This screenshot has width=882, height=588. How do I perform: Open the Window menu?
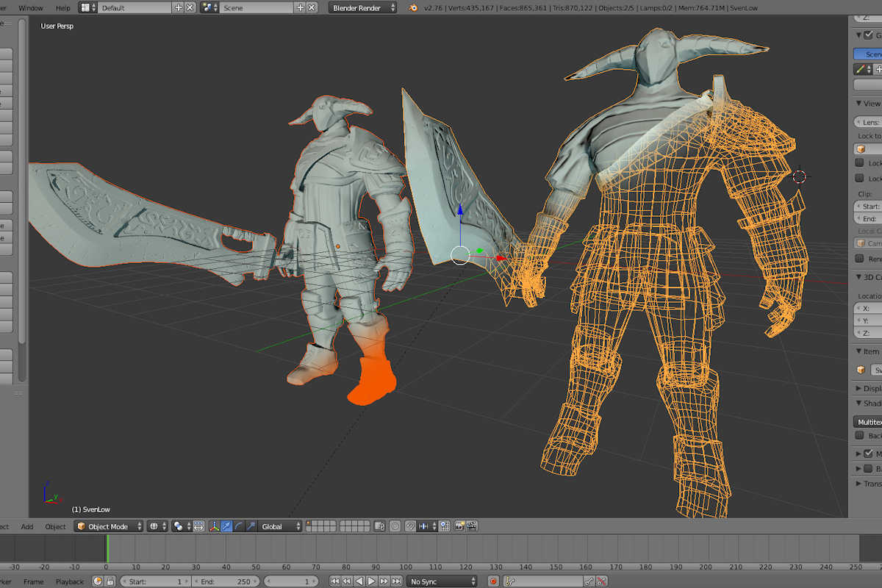[x=30, y=7]
